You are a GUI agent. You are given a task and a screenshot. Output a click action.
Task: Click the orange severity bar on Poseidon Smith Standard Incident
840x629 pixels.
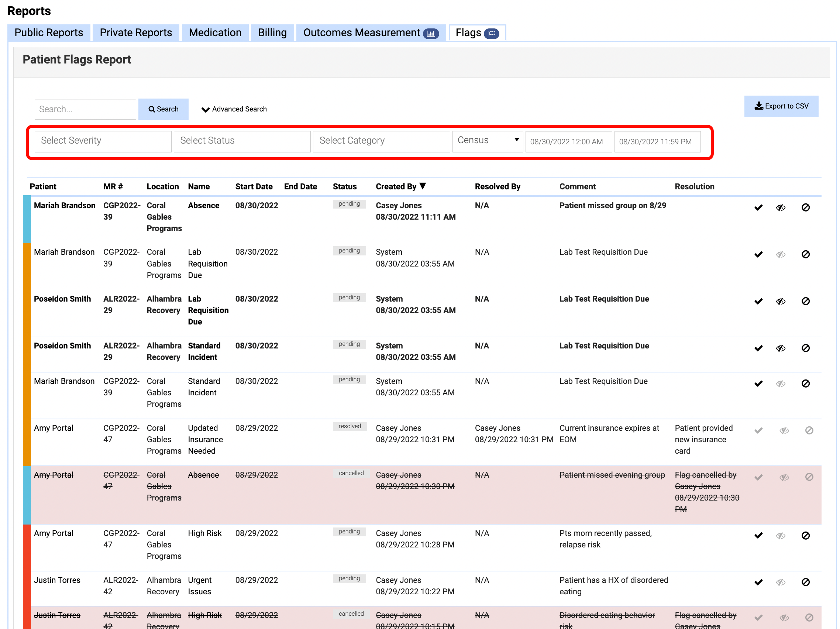[x=27, y=354]
